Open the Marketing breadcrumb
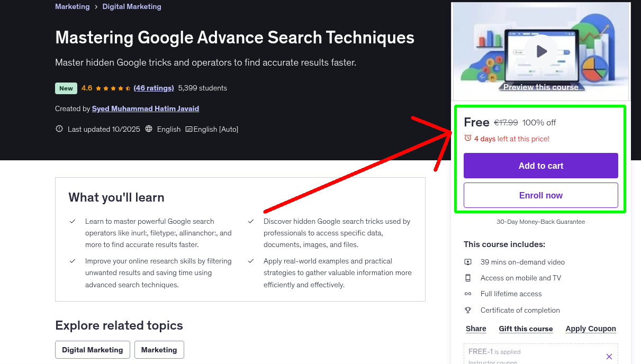This screenshot has height=364, width=641. [x=73, y=6]
